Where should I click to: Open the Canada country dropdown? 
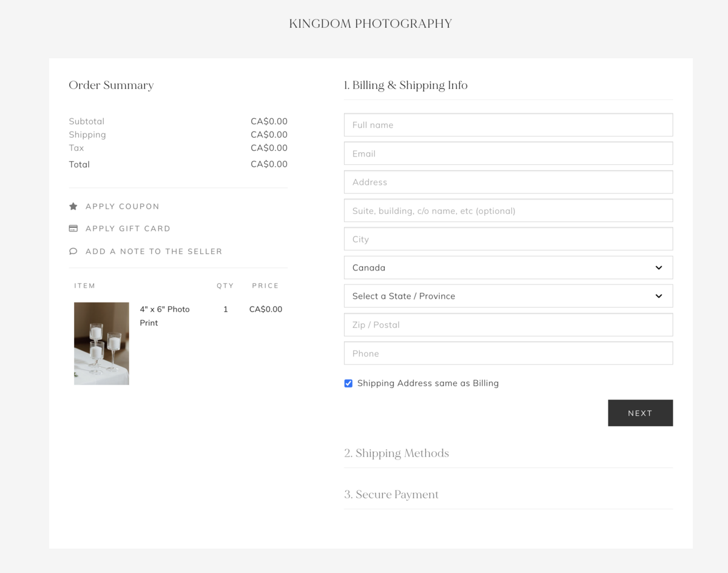tap(508, 267)
